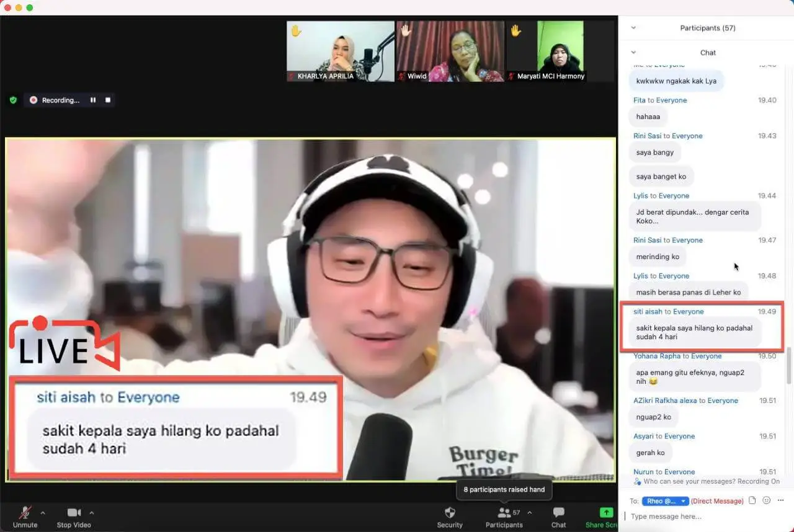The width and height of the screenshot is (794, 532).
Task: Click sender name Asyari
Action: (x=643, y=436)
